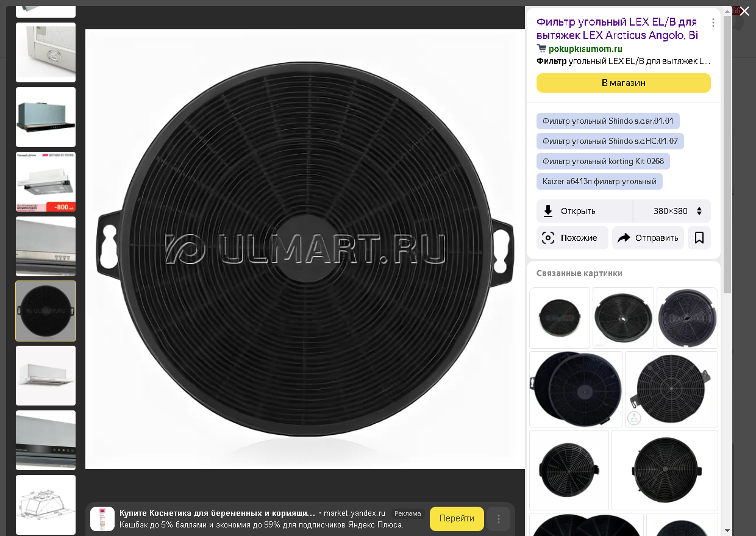The height and width of the screenshot is (536, 756).
Task: Click the ad headline Купите Косметика для беременных
Action: point(218,513)
